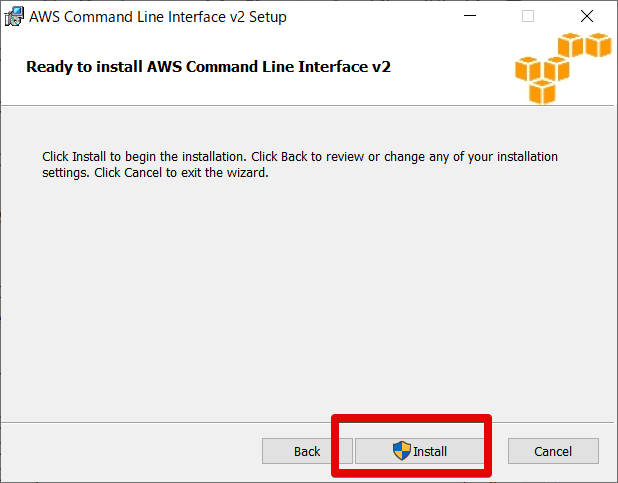Go Back to review installation settings
Image resolution: width=618 pixels, height=483 pixels.
(x=307, y=451)
